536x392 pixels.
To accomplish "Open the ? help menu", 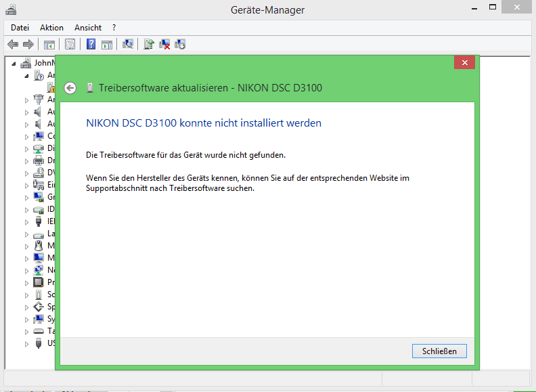I will click(114, 28).
